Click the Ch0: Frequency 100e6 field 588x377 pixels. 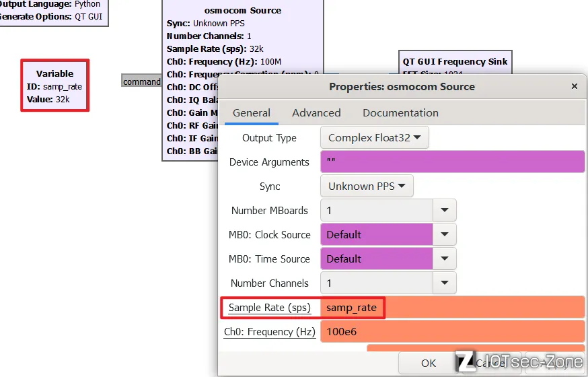tap(452, 331)
